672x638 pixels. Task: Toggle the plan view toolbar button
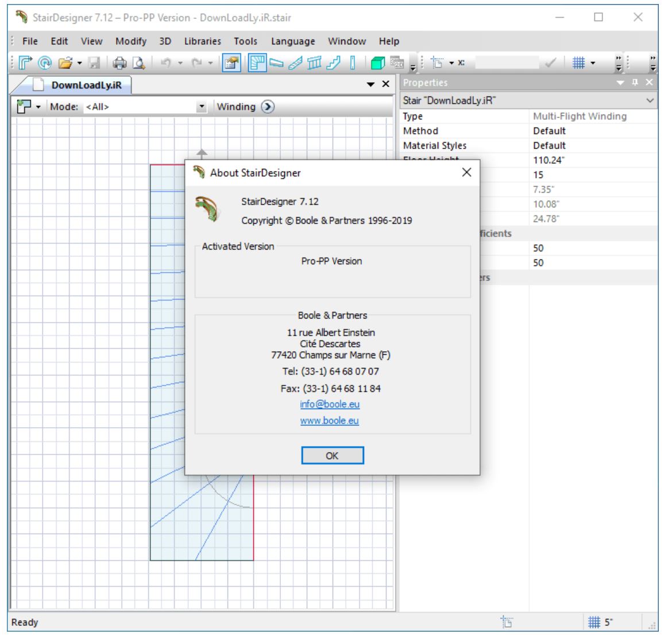pos(257,63)
